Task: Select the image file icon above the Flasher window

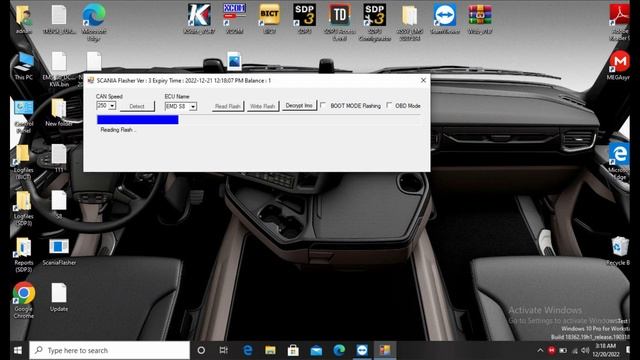Action: pos(234,61)
